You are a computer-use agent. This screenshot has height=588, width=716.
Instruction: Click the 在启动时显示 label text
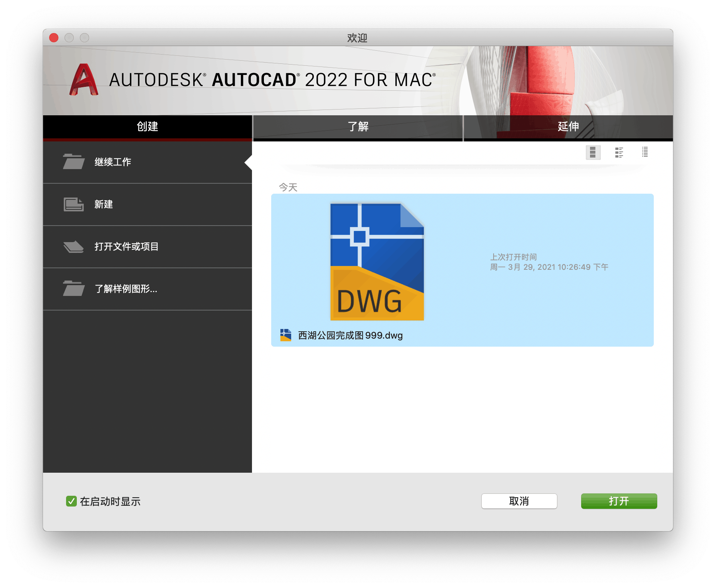click(x=110, y=502)
